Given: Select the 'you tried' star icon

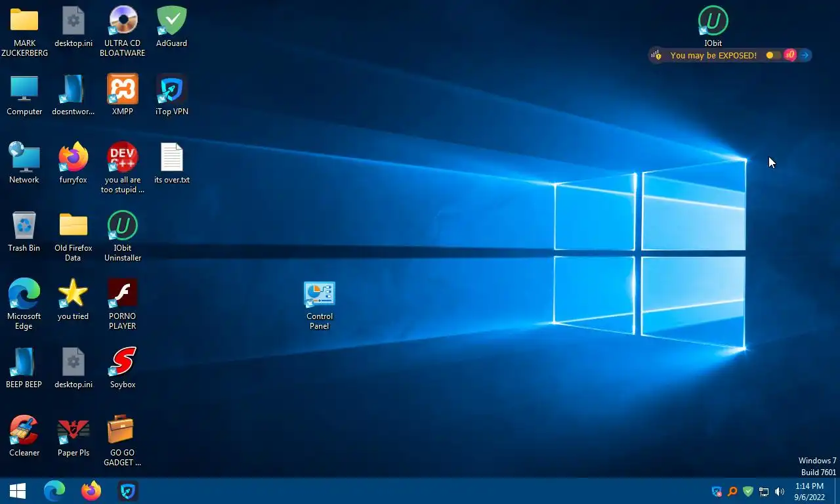Looking at the screenshot, I should pos(73,294).
